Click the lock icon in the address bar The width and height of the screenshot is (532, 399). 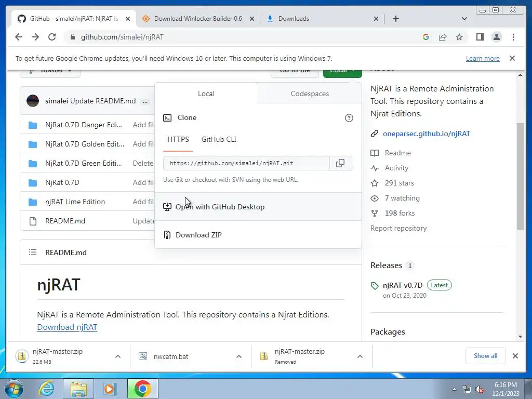[72, 37]
